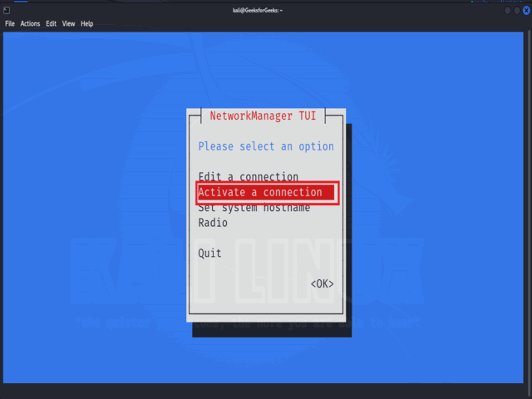
Task: Select Activate a connection option
Action: click(266, 192)
